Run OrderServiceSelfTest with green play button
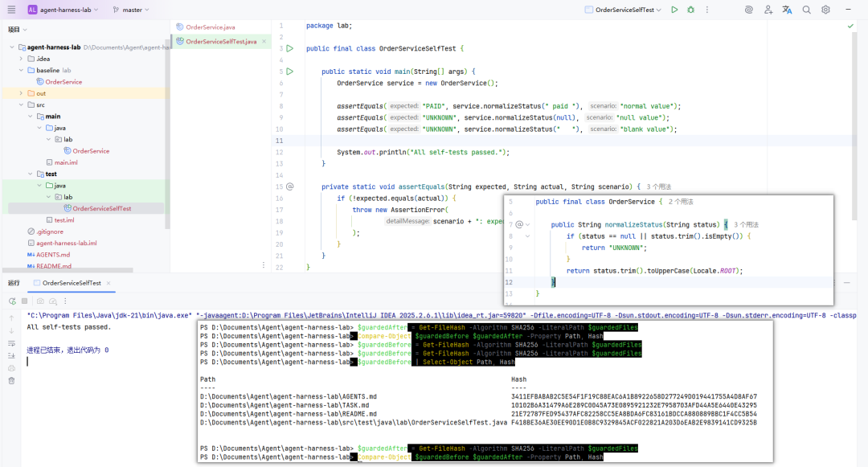The height and width of the screenshot is (467, 868). (674, 10)
